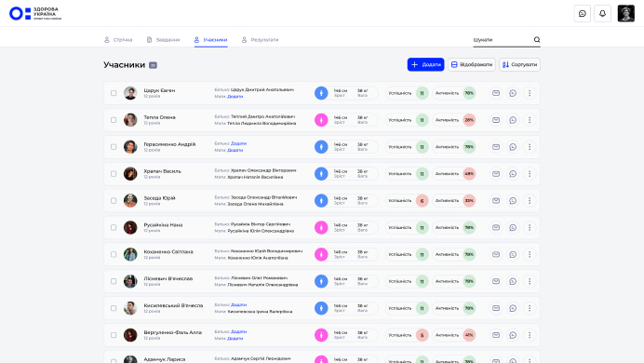Send email to Царук Євген via envelope icon
The height and width of the screenshot is (363, 644).
point(496,93)
